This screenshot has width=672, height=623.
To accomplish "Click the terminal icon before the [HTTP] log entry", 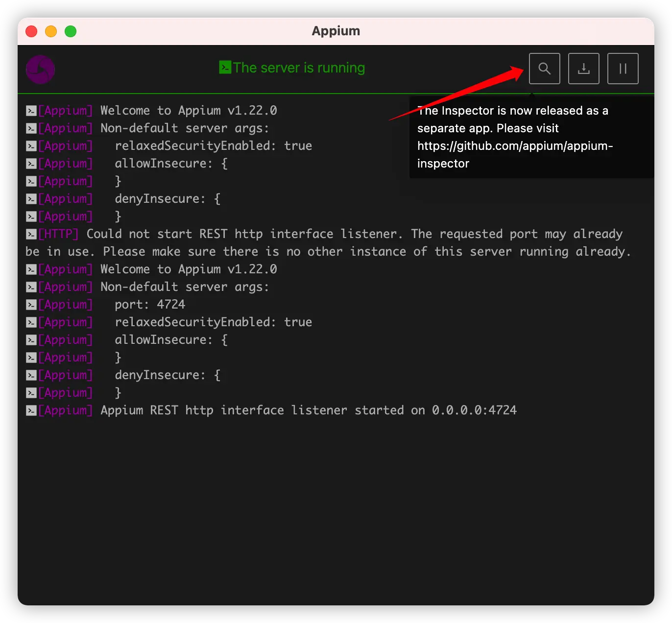I will click(31, 234).
